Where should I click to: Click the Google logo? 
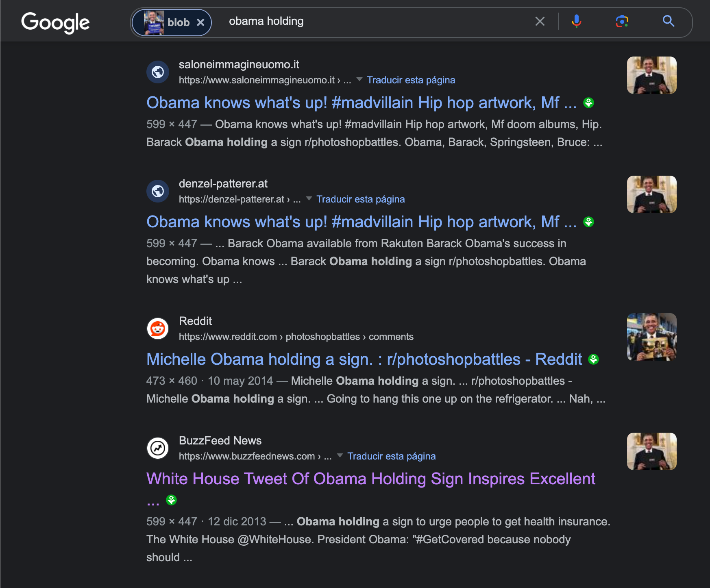pyautogui.click(x=55, y=22)
